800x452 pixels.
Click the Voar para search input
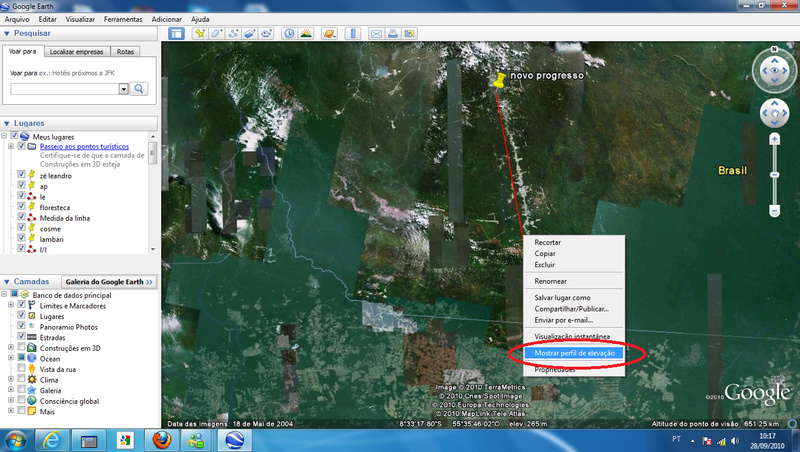[64, 89]
